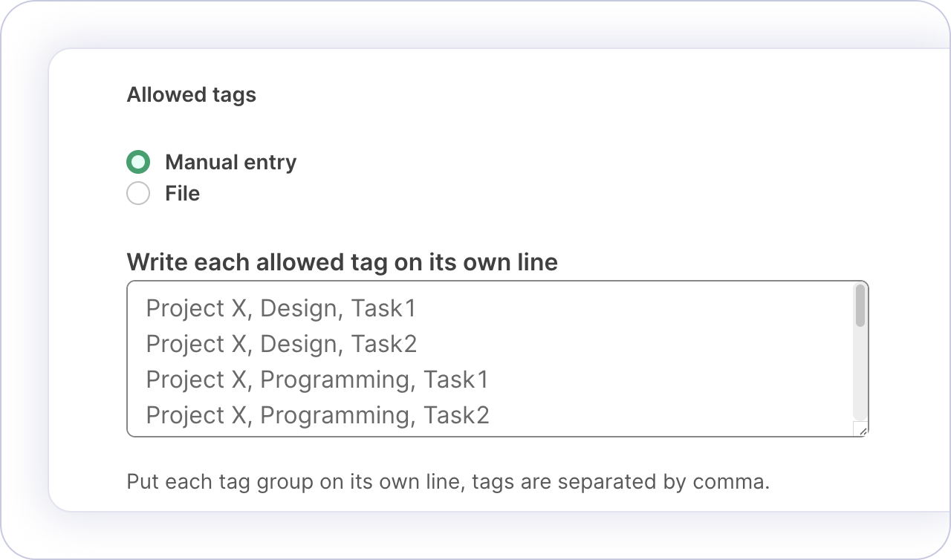Click the "Allowed tags" section heading

[191, 95]
